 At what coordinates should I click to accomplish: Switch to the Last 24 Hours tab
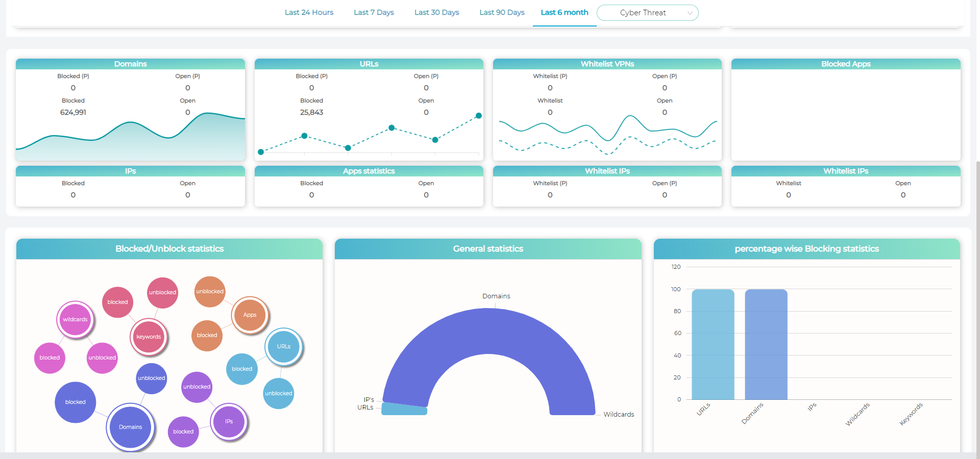point(309,13)
